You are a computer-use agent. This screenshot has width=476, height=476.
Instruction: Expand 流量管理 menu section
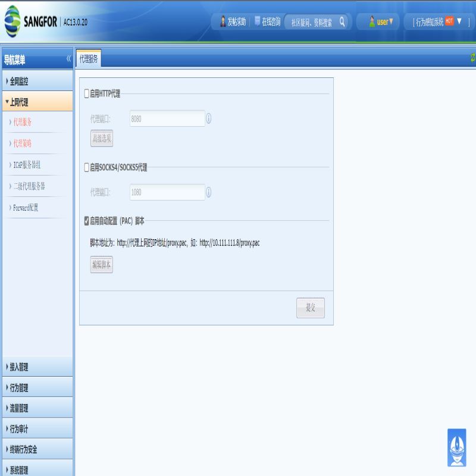click(x=37, y=408)
